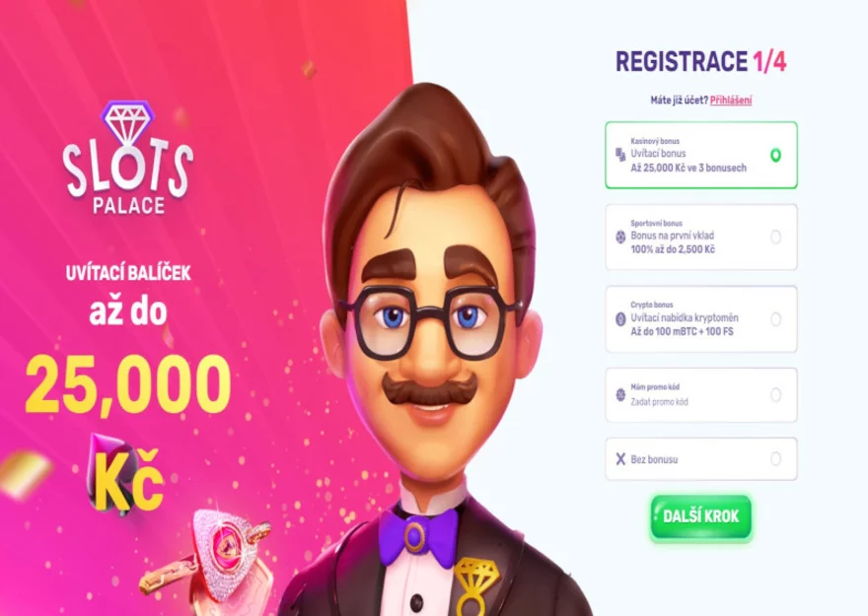The width and height of the screenshot is (868, 616).
Task: Click the Zadat promo kód field
Action: 659,402
